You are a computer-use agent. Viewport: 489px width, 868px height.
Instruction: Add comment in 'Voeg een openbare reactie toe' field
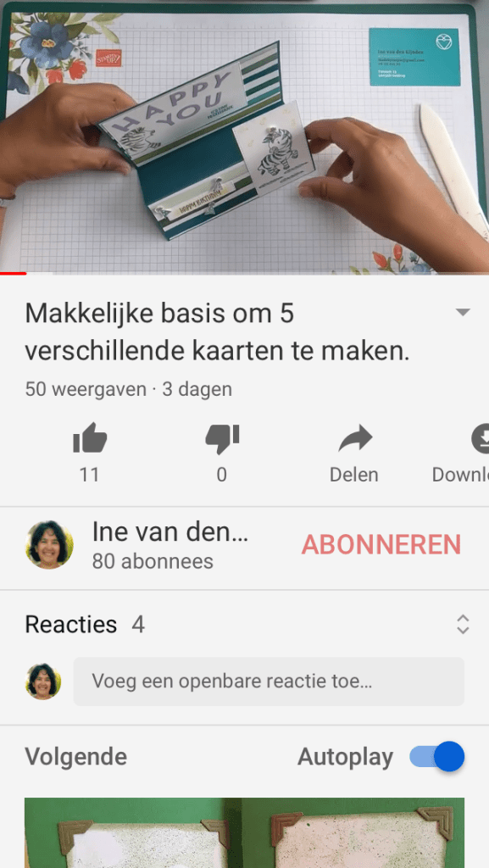click(x=269, y=682)
